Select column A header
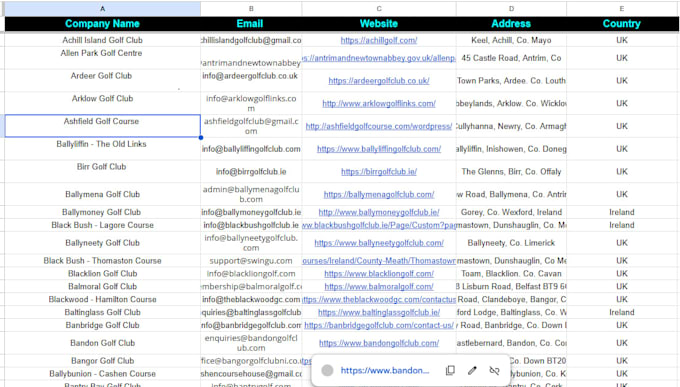This screenshot has height=387, width=680. [x=102, y=9]
